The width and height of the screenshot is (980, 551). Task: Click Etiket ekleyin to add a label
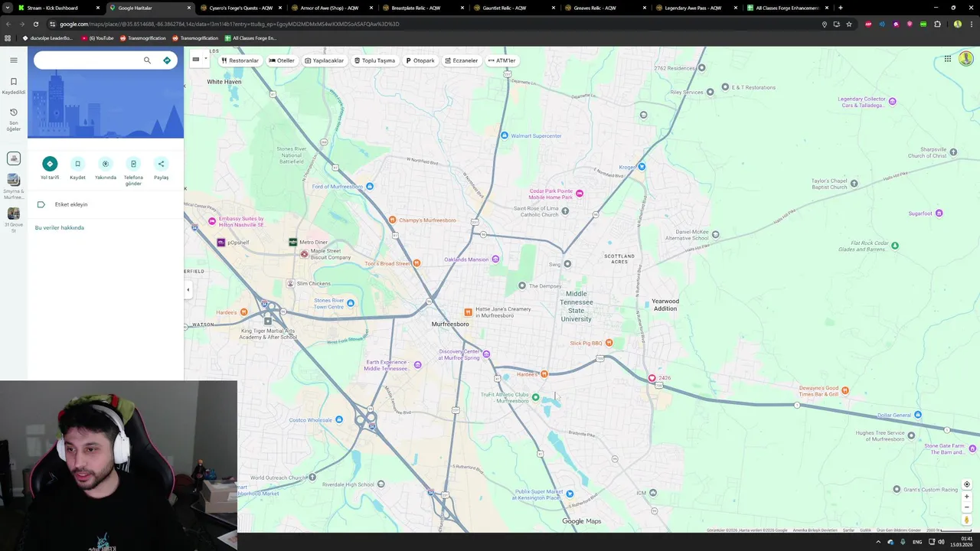[x=71, y=204]
